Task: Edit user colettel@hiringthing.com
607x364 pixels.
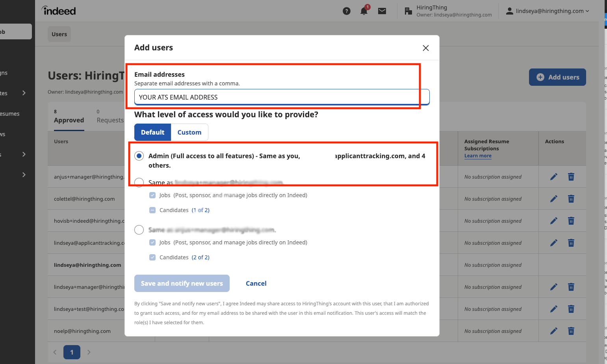Action: (554, 199)
